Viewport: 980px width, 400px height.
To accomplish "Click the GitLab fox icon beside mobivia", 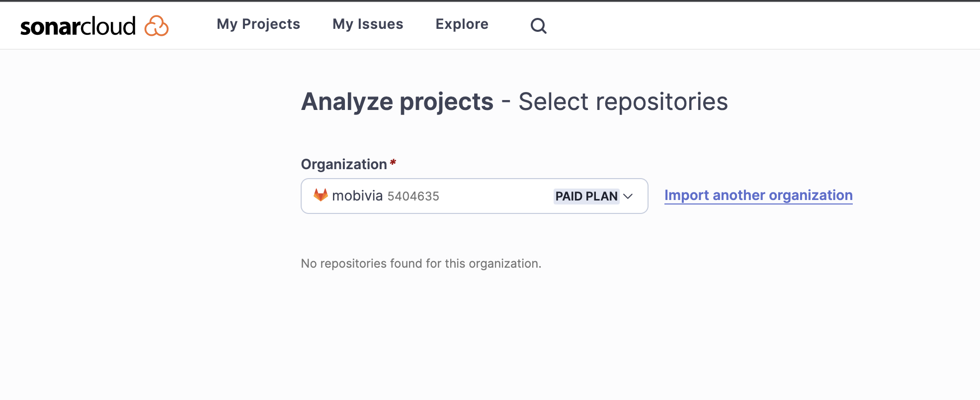I will tap(321, 195).
